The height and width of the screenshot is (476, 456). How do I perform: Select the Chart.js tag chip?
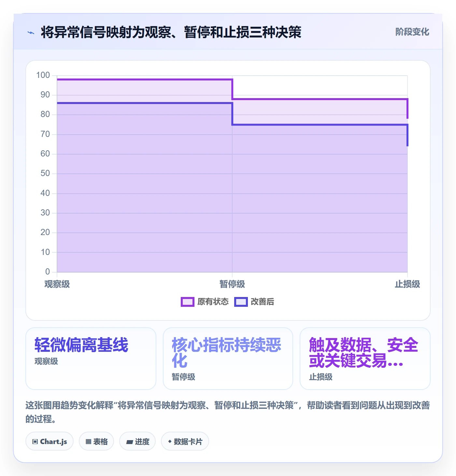50,441
